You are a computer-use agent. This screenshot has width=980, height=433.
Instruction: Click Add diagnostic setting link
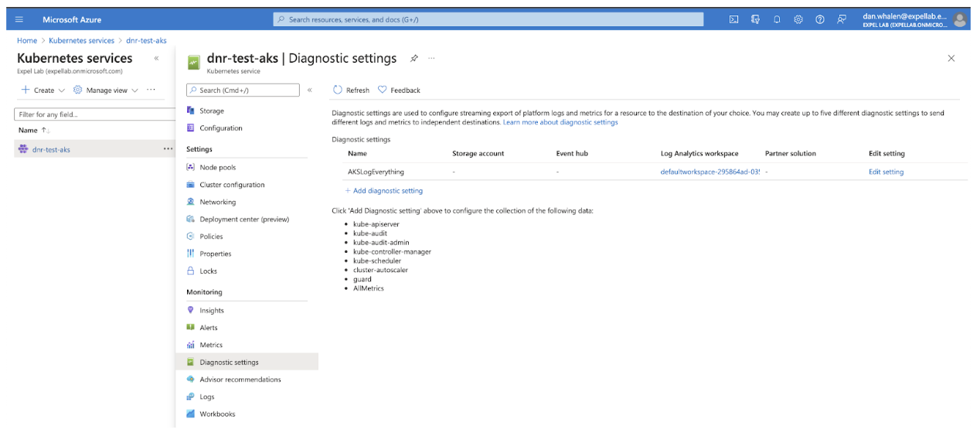(383, 190)
